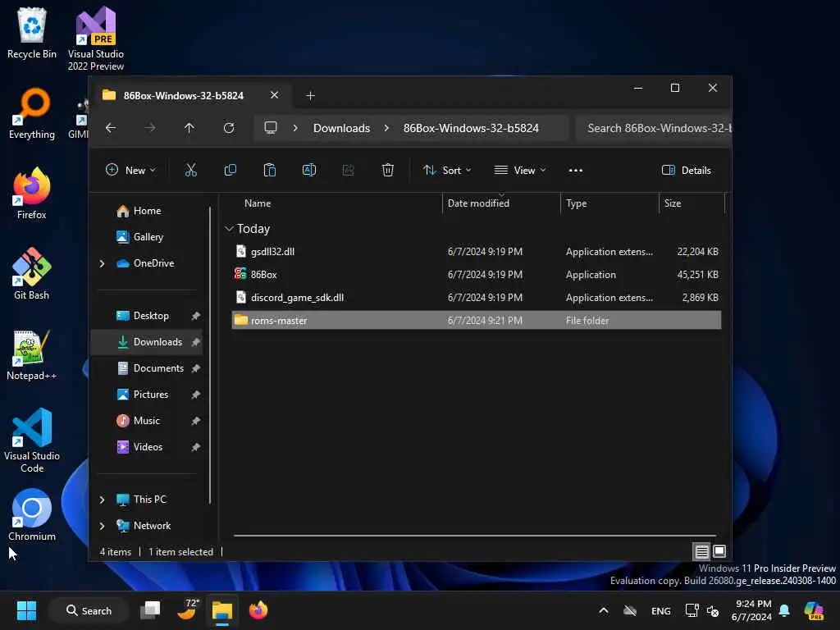
Task: Expand OneDrive in navigation pane
Action: coord(102,263)
